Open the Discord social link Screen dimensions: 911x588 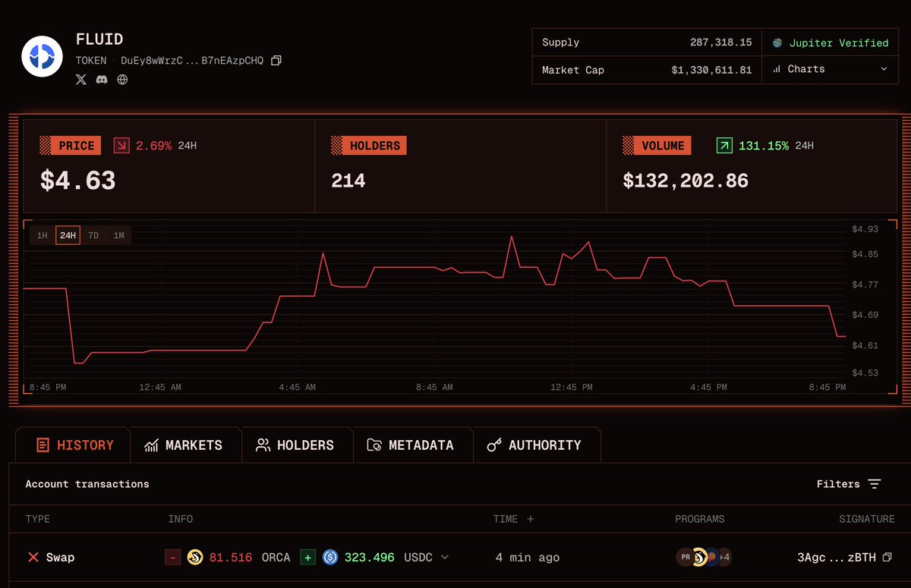[x=102, y=79]
